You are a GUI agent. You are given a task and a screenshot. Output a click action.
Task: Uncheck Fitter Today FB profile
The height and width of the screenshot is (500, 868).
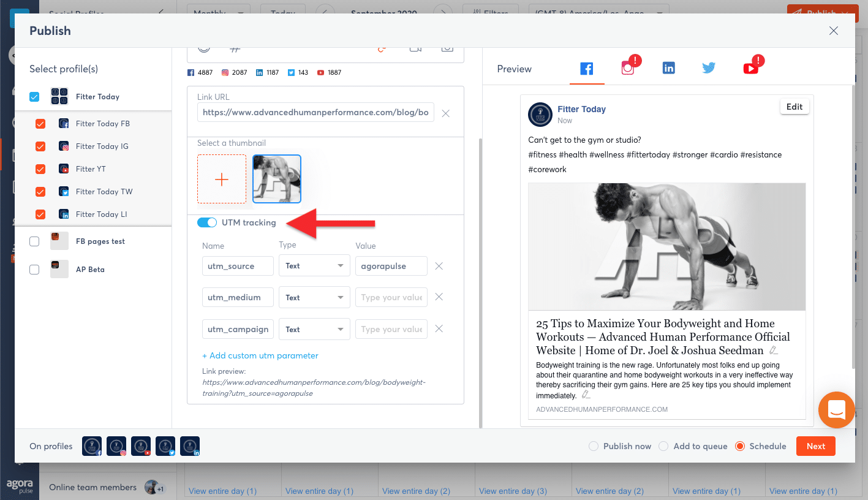pos(40,123)
